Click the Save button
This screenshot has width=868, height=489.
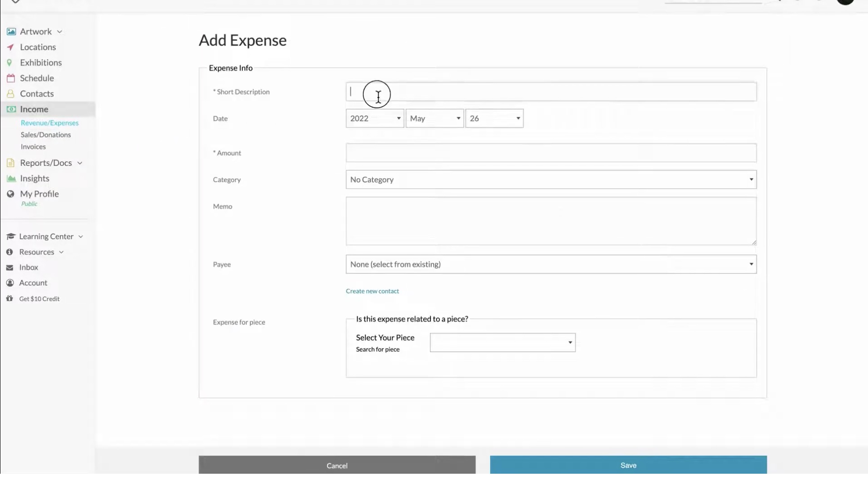pyautogui.click(x=628, y=465)
